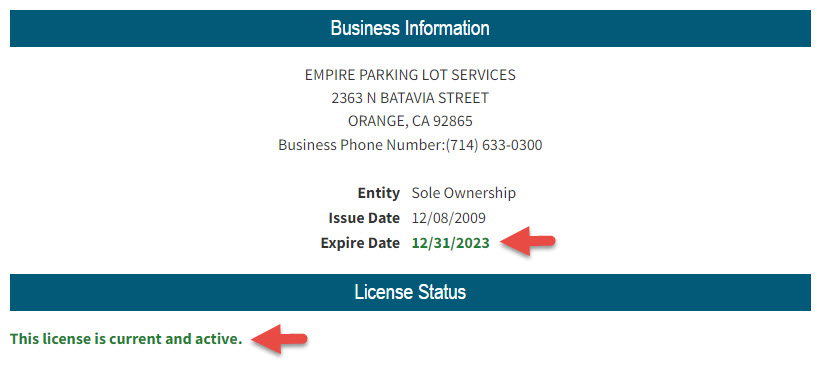The width and height of the screenshot is (820, 377).
Task: Click the phone number (714) 633-0300
Action: pyautogui.click(x=494, y=145)
